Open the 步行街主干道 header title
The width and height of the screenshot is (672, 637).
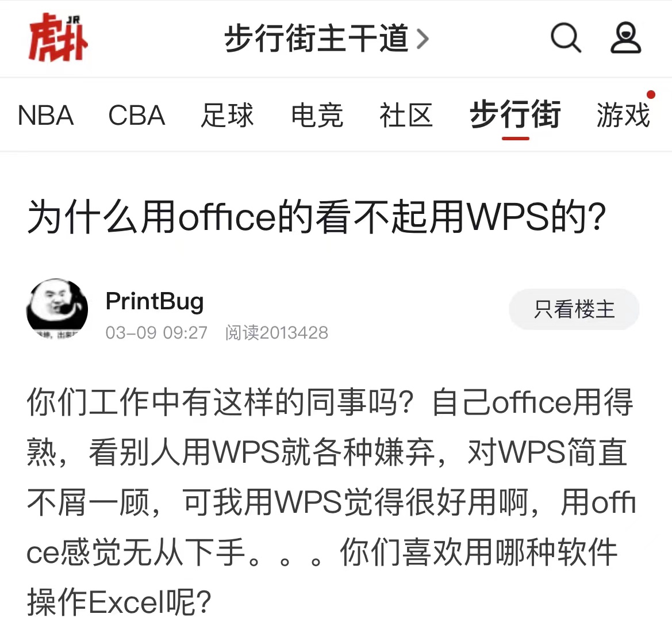317,39
